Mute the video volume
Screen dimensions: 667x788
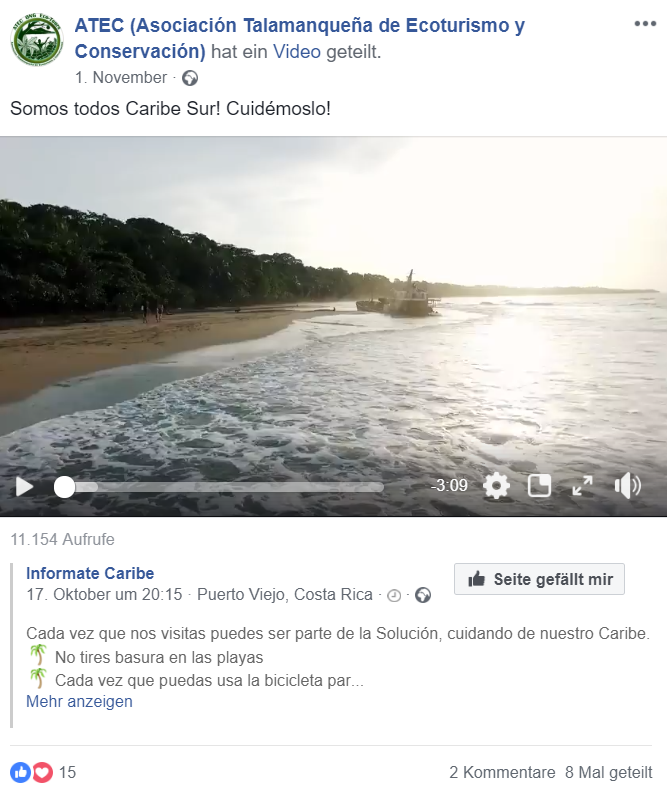point(627,486)
